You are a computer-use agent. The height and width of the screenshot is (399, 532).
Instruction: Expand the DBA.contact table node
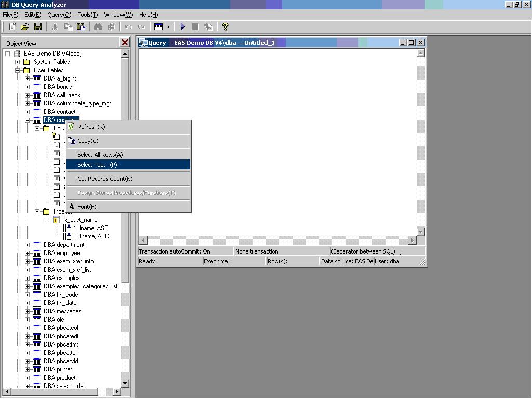(x=27, y=112)
